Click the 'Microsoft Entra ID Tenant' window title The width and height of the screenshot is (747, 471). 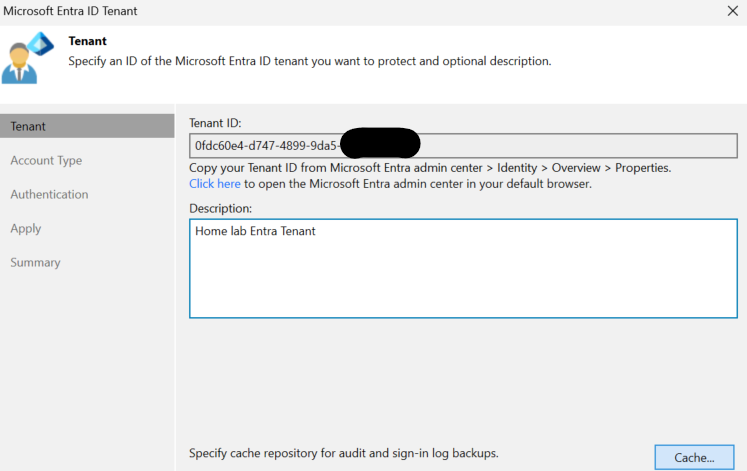coord(70,11)
